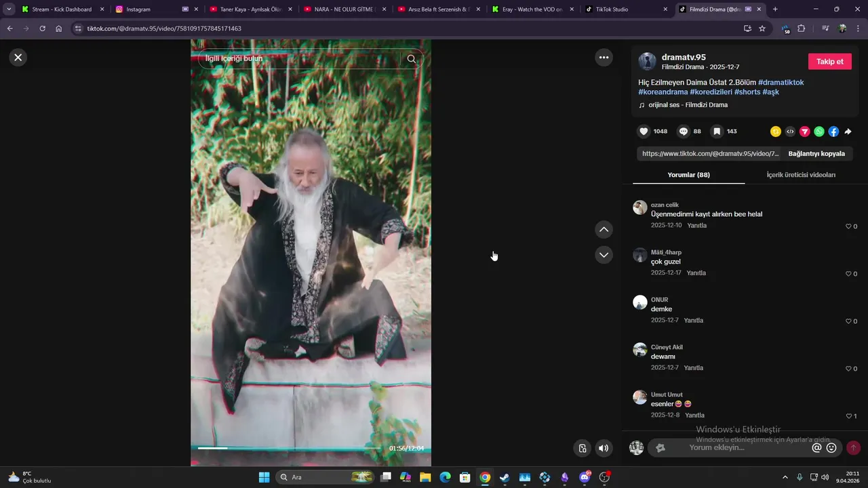This screenshot has height=488, width=868.
Task: Mention a user with the @ icon
Action: (x=816, y=448)
